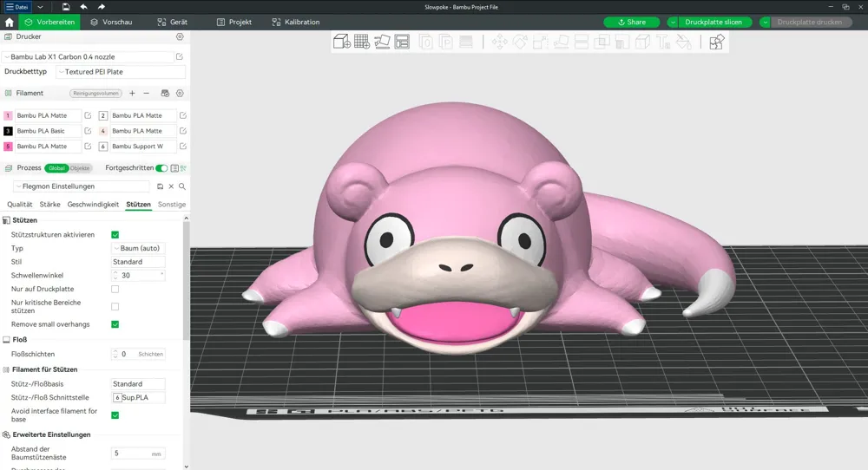
Task: Click the Add model cube icon
Action: [341, 42]
